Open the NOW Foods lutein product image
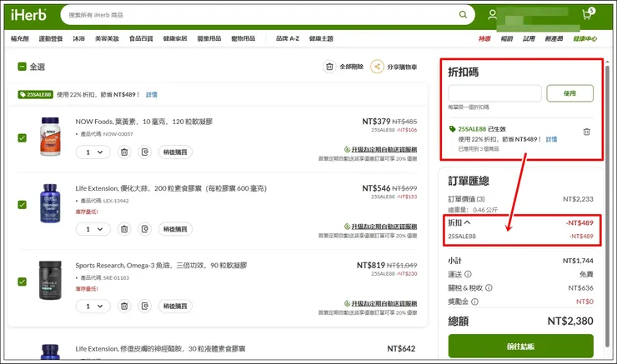The image size is (617, 364). pyautogui.click(x=50, y=136)
